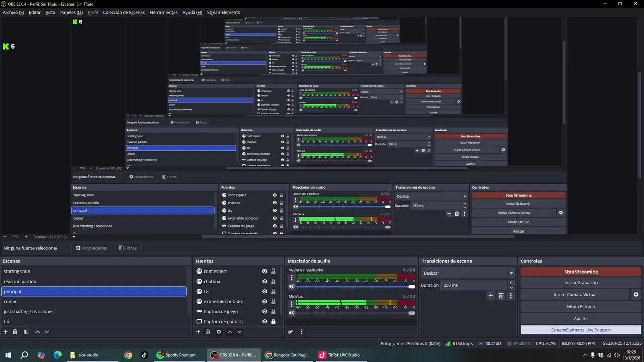
Task: Open Windows Start menu
Action: (x=8, y=355)
